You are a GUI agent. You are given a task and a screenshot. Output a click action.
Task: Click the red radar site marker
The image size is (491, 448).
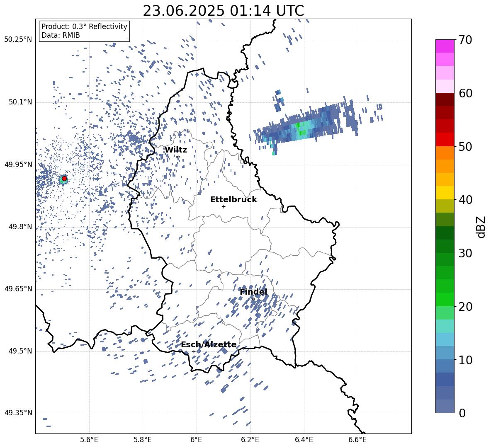(64, 179)
